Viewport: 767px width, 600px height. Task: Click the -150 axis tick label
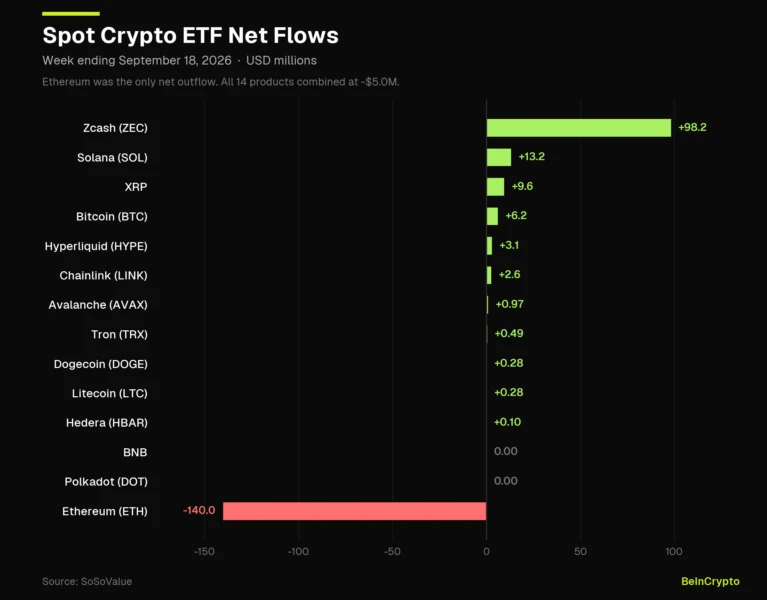204,552
